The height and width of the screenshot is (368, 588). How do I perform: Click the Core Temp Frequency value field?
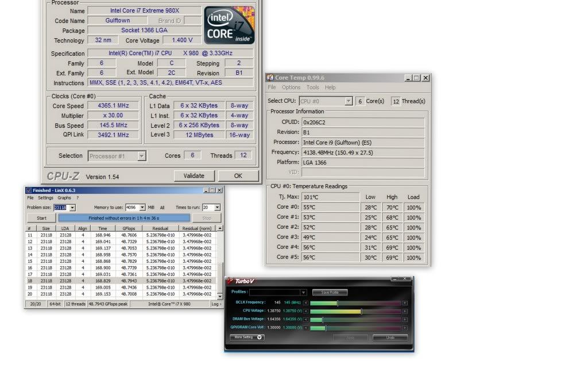(363, 152)
